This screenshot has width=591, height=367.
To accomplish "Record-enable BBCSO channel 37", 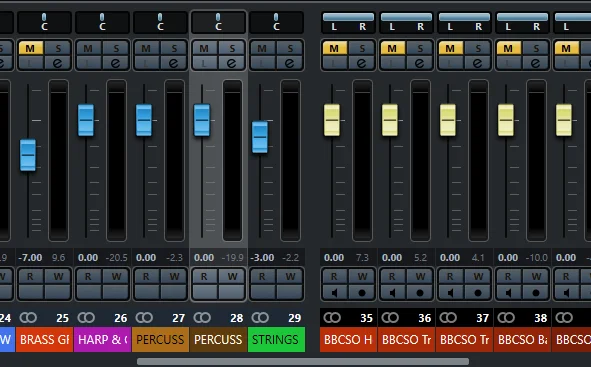I will (478, 292).
